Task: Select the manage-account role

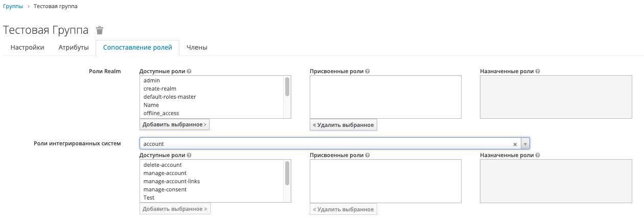Action: point(165,173)
